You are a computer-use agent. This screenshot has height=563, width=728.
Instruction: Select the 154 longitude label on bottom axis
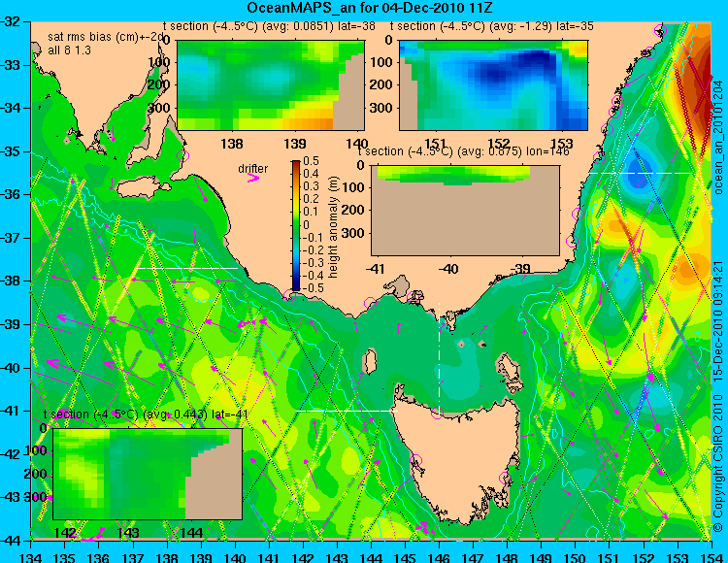coord(711,557)
